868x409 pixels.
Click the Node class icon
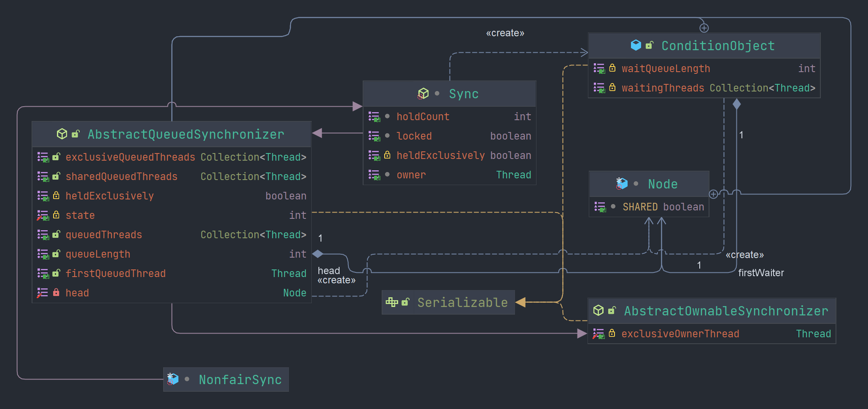pyautogui.click(x=622, y=184)
